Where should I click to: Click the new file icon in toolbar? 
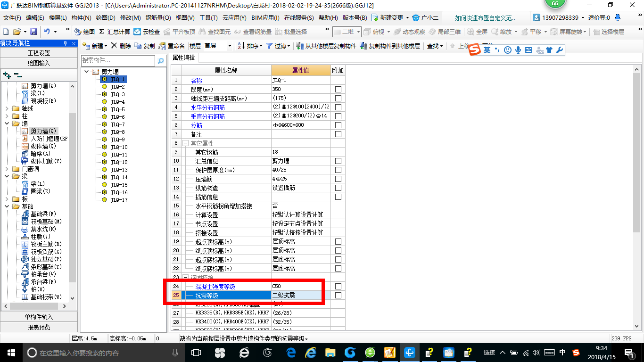point(6,32)
